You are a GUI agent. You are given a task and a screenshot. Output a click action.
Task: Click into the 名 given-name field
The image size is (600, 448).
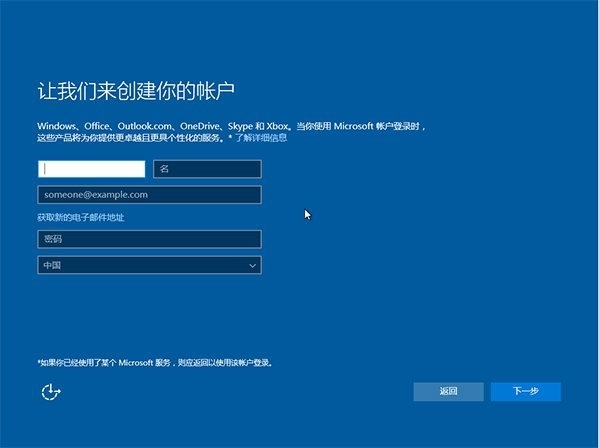(x=207, y=169)
